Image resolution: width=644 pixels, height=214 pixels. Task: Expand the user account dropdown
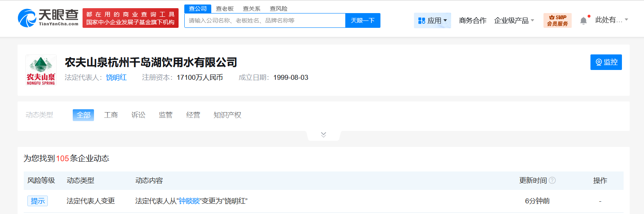612,20
